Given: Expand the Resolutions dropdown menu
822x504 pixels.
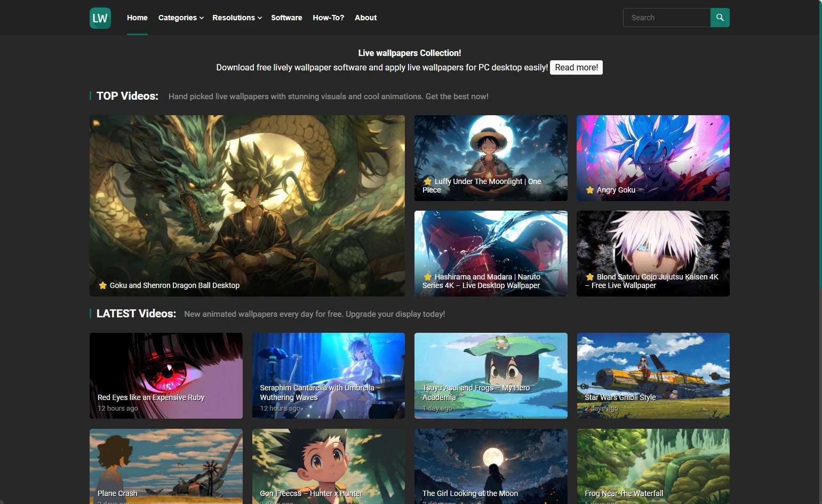Looking at the screenshot, I should pyautogui.click(x=237, y=18).
